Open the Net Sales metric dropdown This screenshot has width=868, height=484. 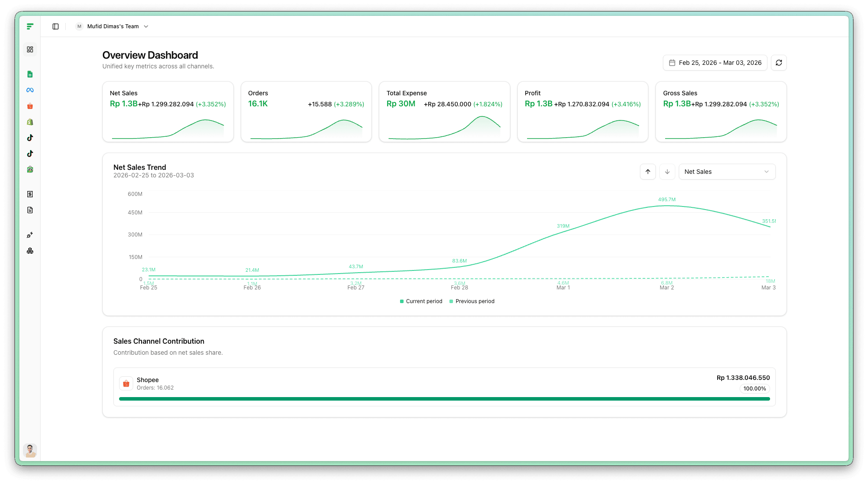point(727,172)
